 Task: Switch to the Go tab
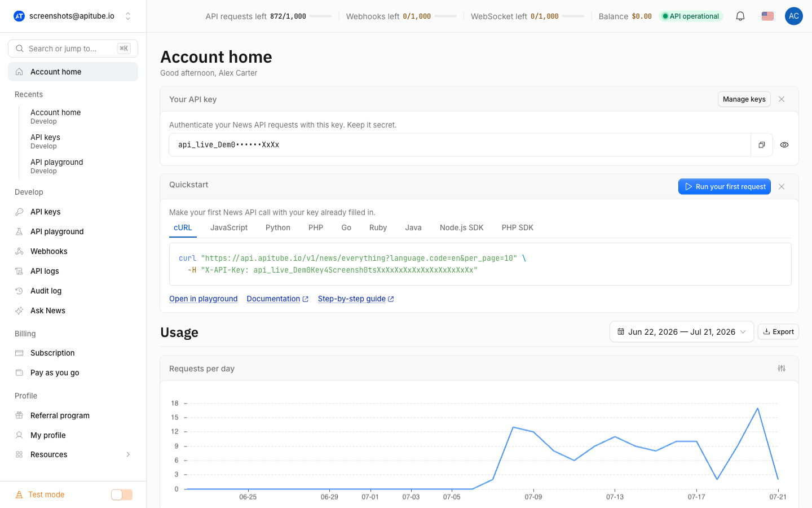pyautogui.click(x=346, y=227)
